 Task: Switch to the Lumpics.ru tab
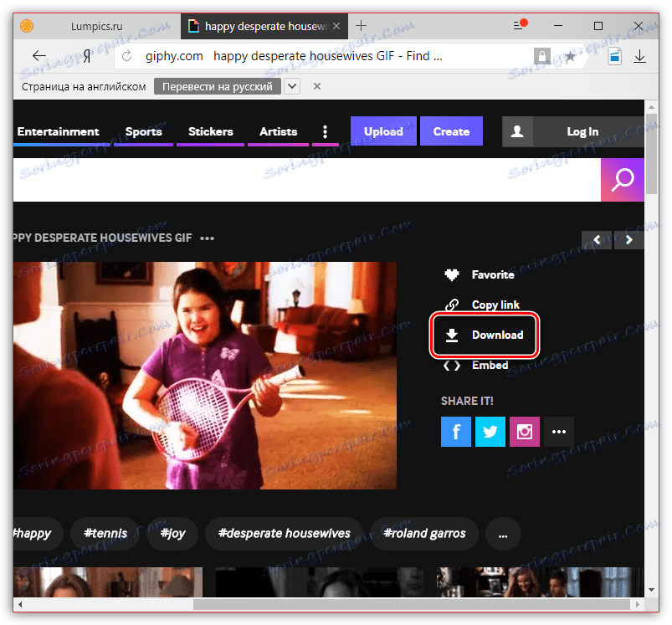pyautogui.click(x=96, y=26)
